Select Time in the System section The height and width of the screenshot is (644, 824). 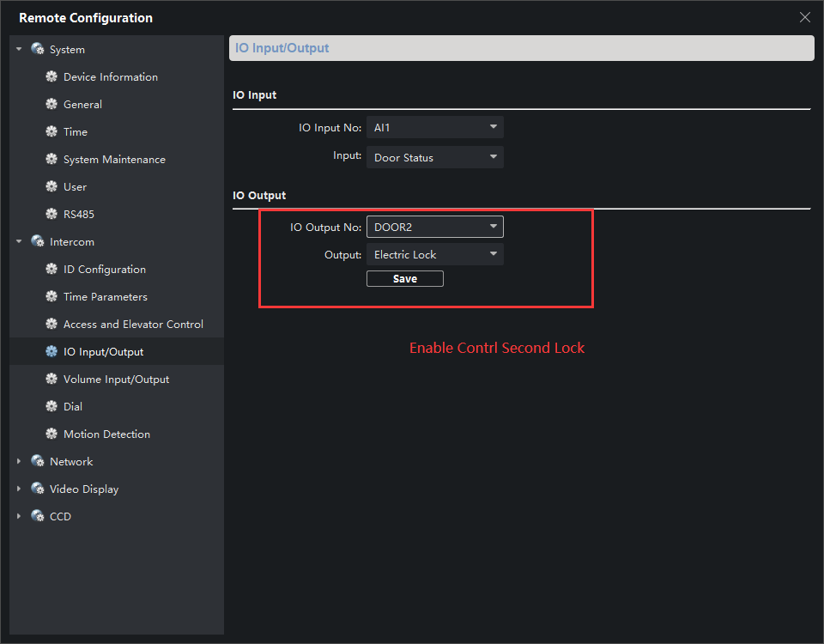(76, 131)
